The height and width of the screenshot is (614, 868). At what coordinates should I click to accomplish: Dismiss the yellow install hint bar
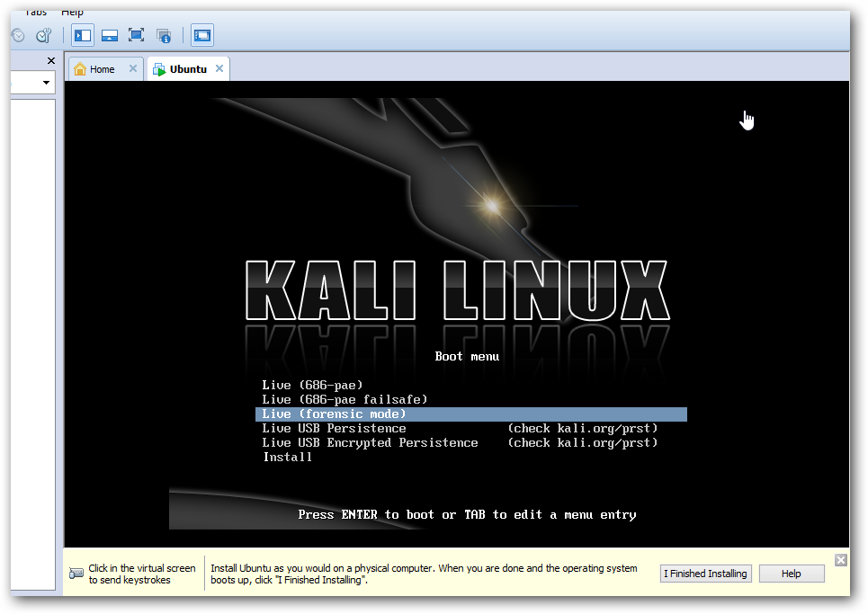click(x=841, y=560)
